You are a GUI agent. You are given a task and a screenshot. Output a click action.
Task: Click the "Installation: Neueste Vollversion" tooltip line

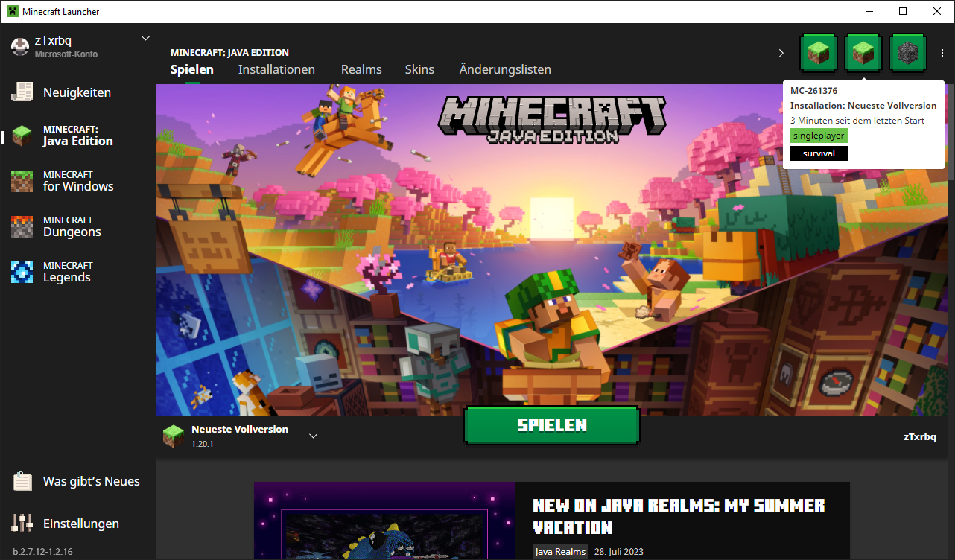coord(863,106)
